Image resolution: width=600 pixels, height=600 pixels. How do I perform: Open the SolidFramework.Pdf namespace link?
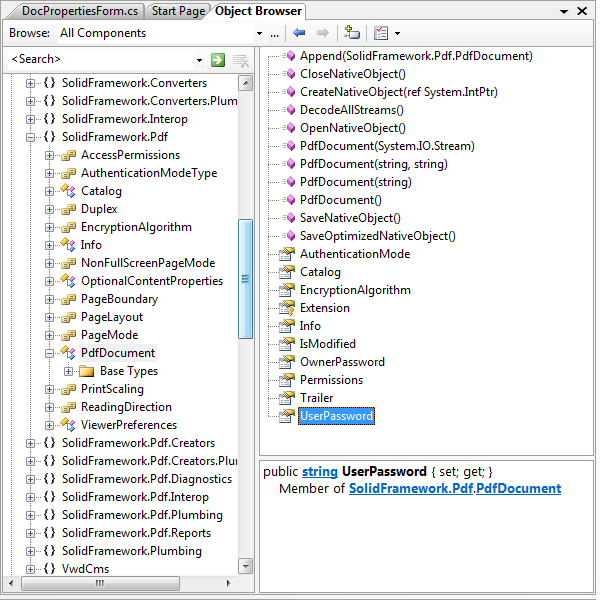point(411,488)
